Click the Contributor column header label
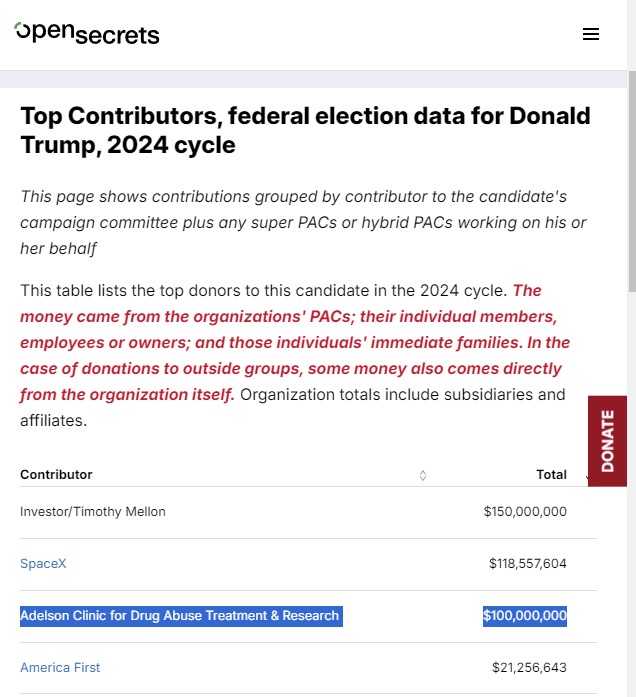Screen dimensions: 636x697 point(56,475)
